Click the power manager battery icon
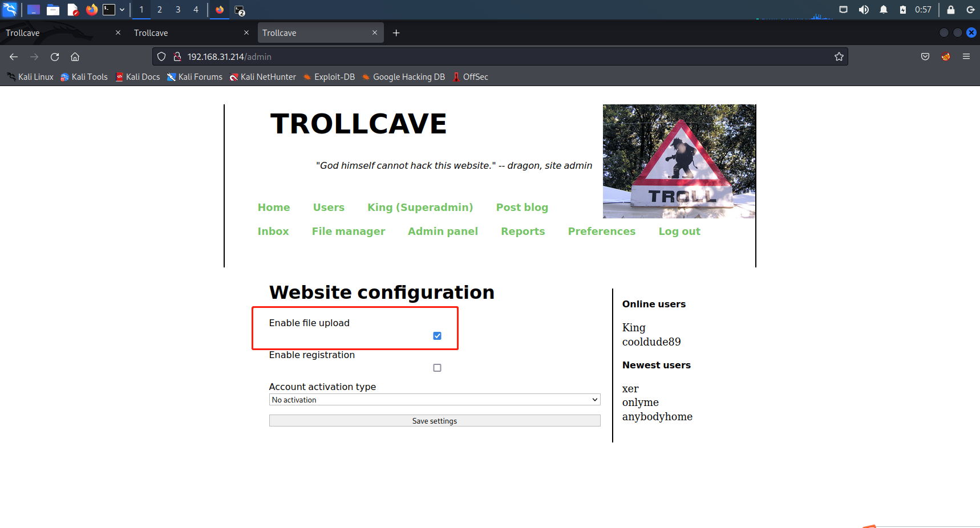Screen dimensions: 980x528 [903, 10]
